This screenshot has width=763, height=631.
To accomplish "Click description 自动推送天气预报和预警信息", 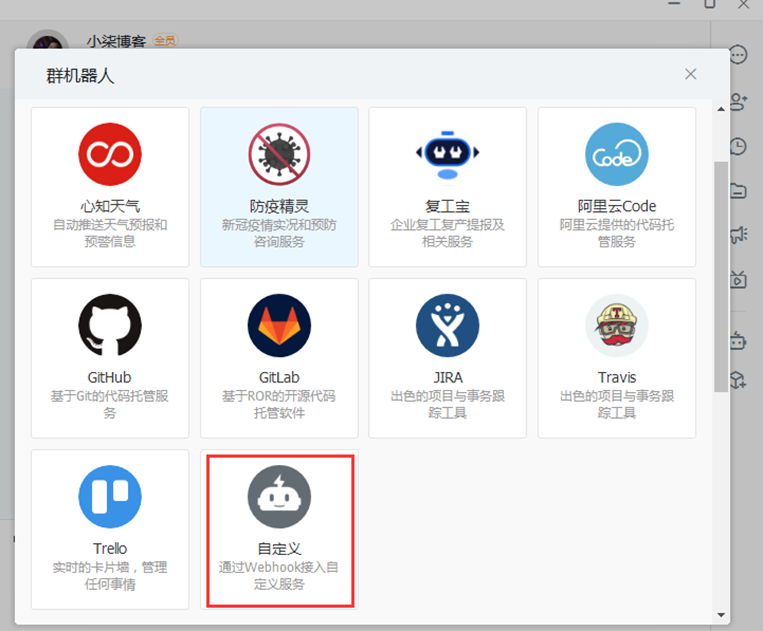I will pyautogui.click(x=110, y=233).
